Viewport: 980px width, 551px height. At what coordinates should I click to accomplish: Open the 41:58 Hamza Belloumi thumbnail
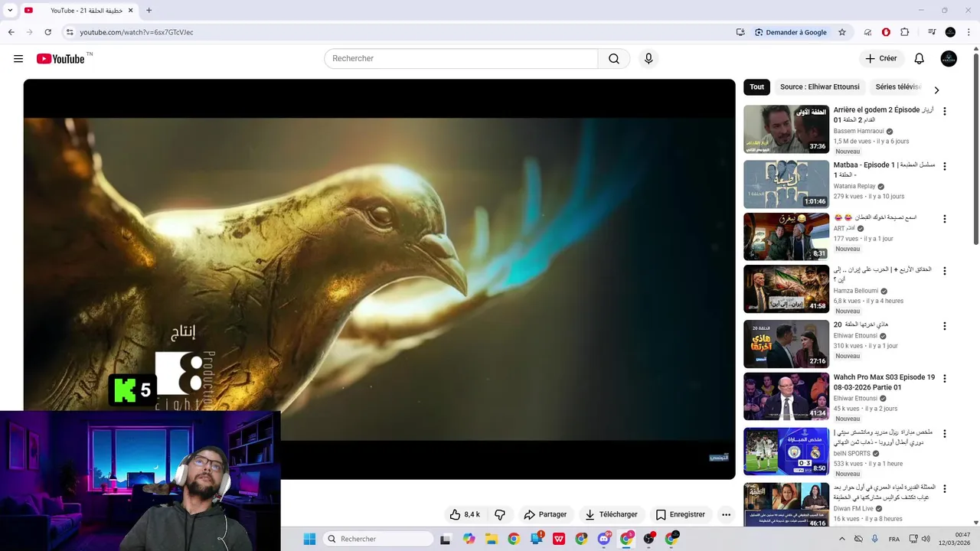(786, 289)
